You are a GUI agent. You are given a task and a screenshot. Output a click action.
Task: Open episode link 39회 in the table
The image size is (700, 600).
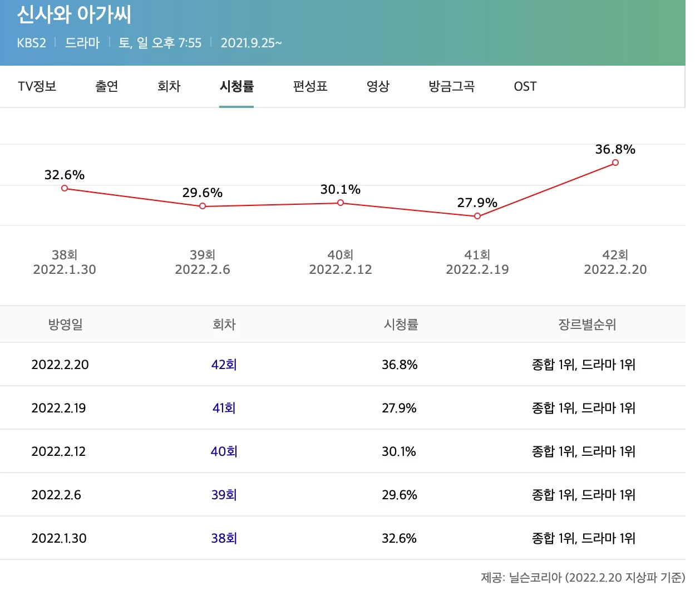pyautogui.click(x=224, y=494)
